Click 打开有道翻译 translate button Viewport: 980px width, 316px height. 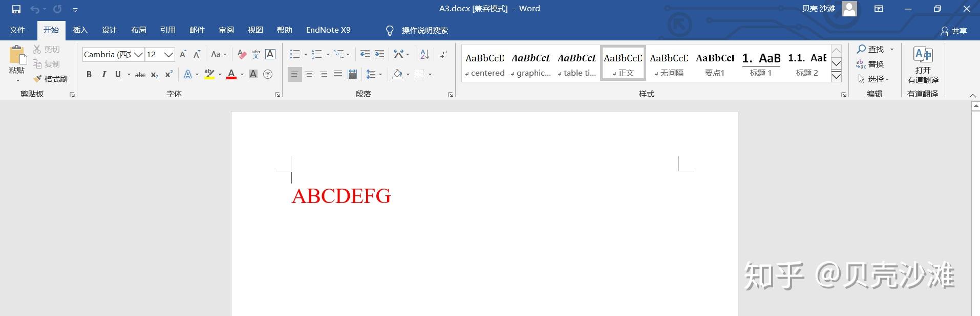(x=923, y=65)
